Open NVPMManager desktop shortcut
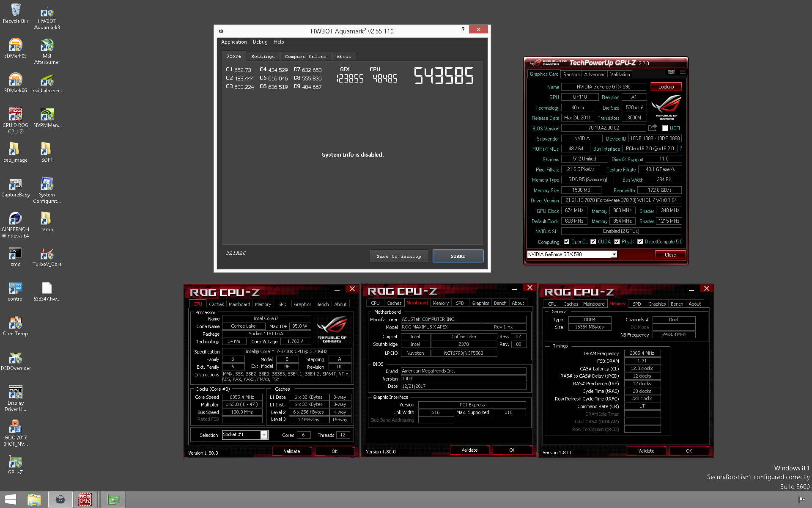 pos(47,117)
